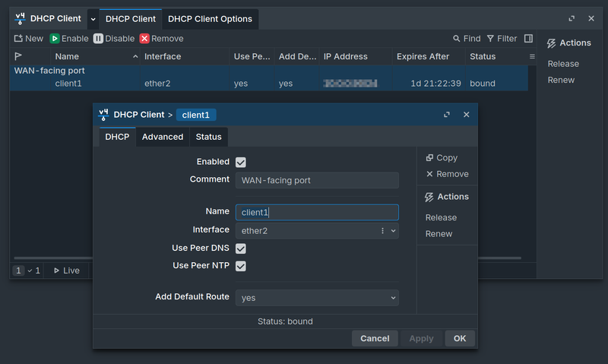This screenshot has width=608, height=364.
Task: Toggle the Enabled checkbox
Action: click(240, 162)
